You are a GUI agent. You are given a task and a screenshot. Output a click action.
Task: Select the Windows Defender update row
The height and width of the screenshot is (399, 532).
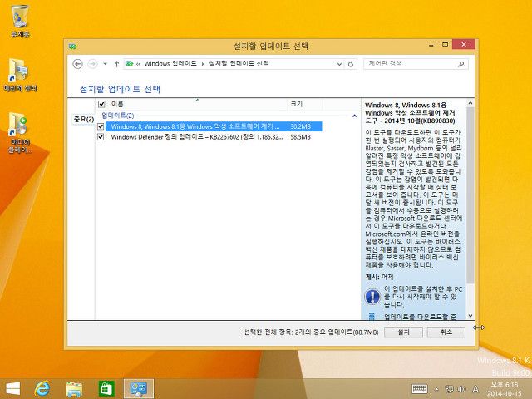(x=214, y=137)
